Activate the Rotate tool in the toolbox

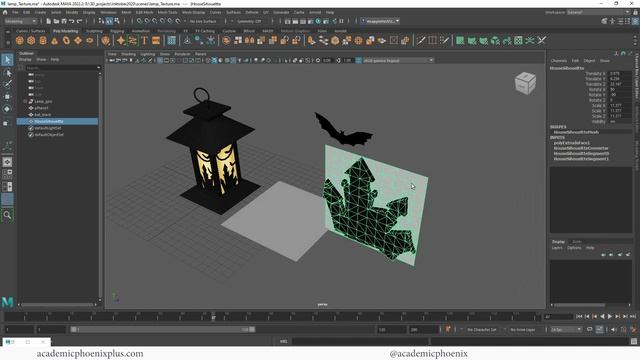coord(7,109)
